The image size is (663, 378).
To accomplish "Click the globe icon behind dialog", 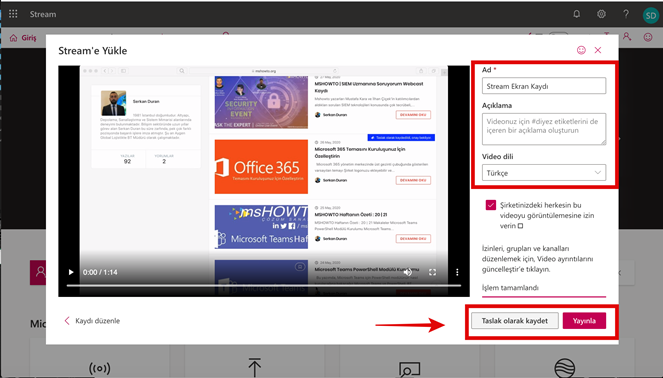I will (x=564, y=368).
